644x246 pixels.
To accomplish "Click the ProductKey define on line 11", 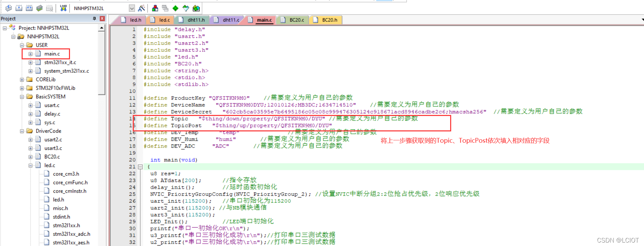I will point(197,98).
